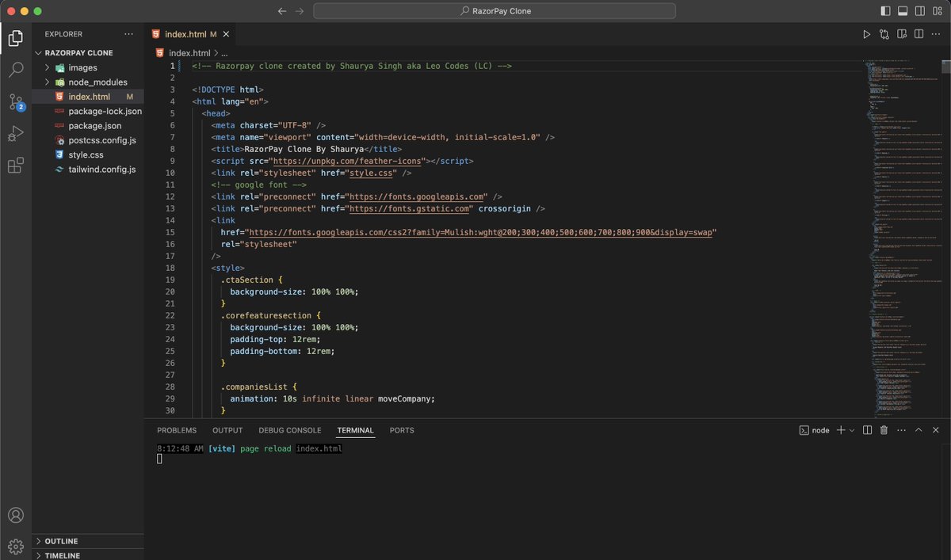Viewport: 951px width, 560px height.
Task: Click the index.html text in terminal output
Action: 319,448
